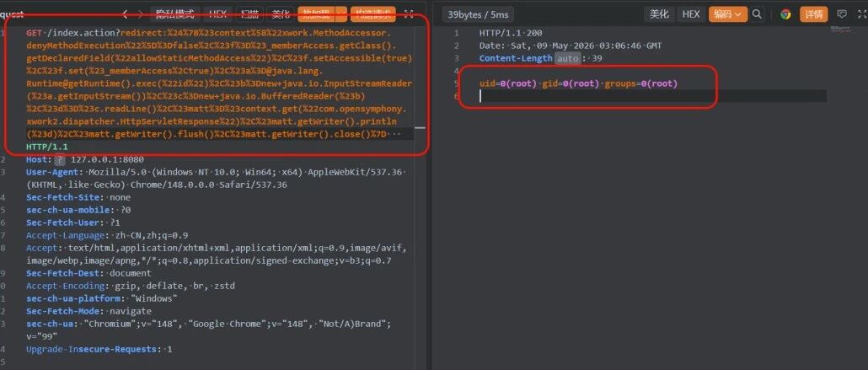Open search in response panel
868x370 pixels.
click(758, 14)
